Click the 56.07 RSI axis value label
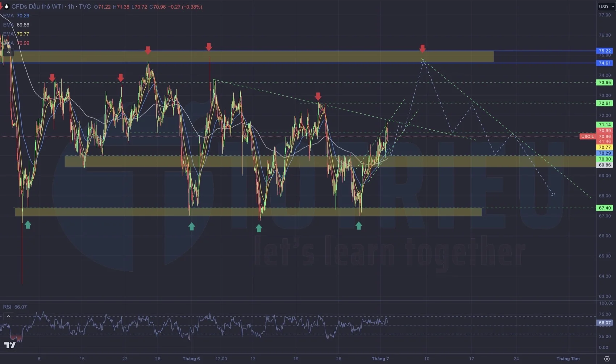616x364 pixels. (605, 323)
